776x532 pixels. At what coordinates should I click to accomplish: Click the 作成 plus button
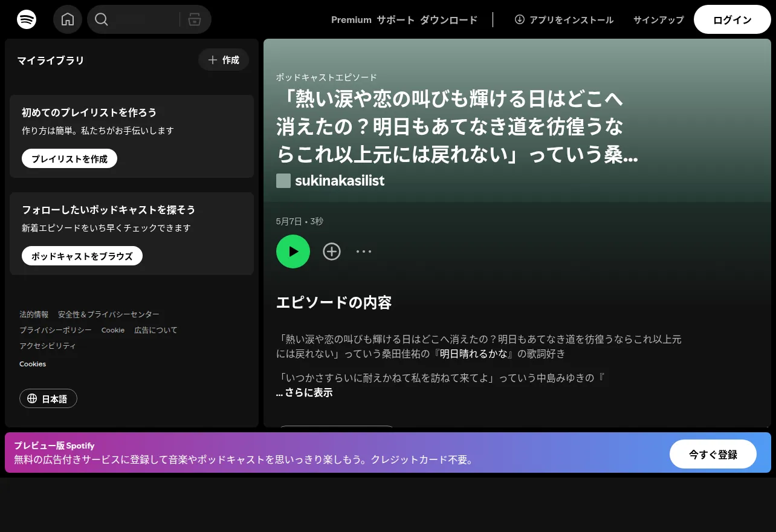coord(224,60)
